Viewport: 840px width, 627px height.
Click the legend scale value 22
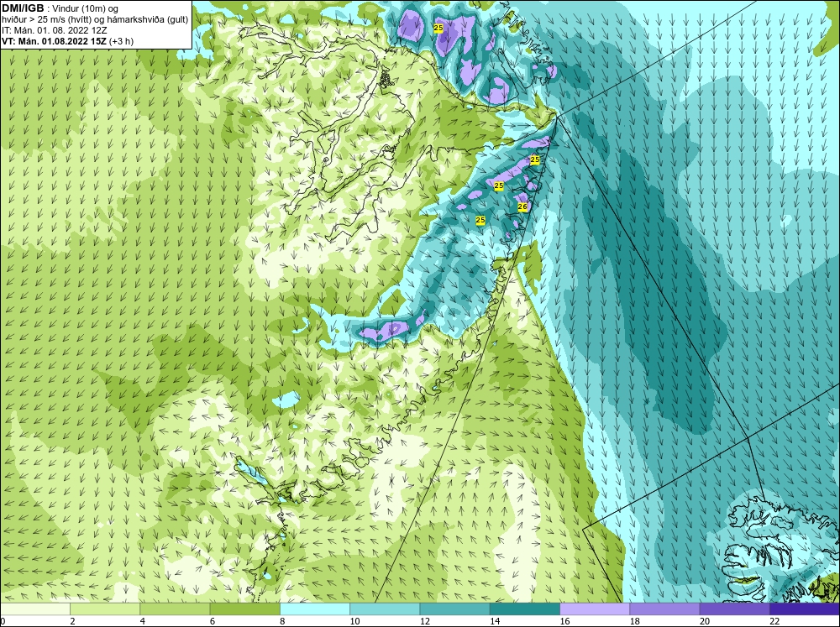point(774,621)
